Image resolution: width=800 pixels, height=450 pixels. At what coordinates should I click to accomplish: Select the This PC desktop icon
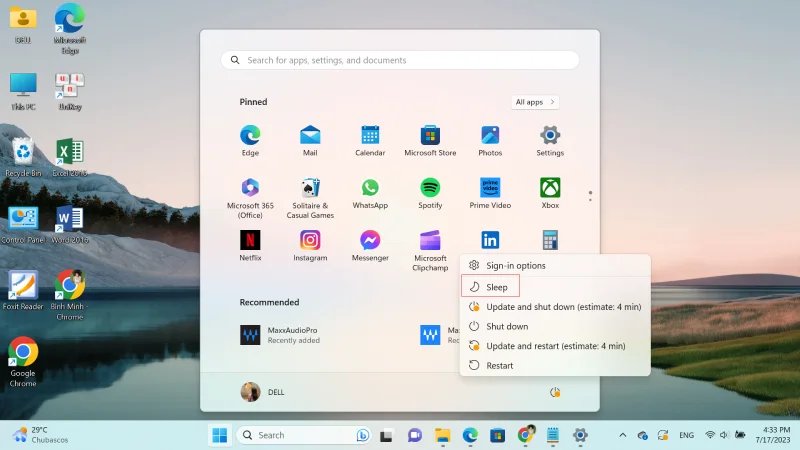pyautogui.click(x=23, y=91)
